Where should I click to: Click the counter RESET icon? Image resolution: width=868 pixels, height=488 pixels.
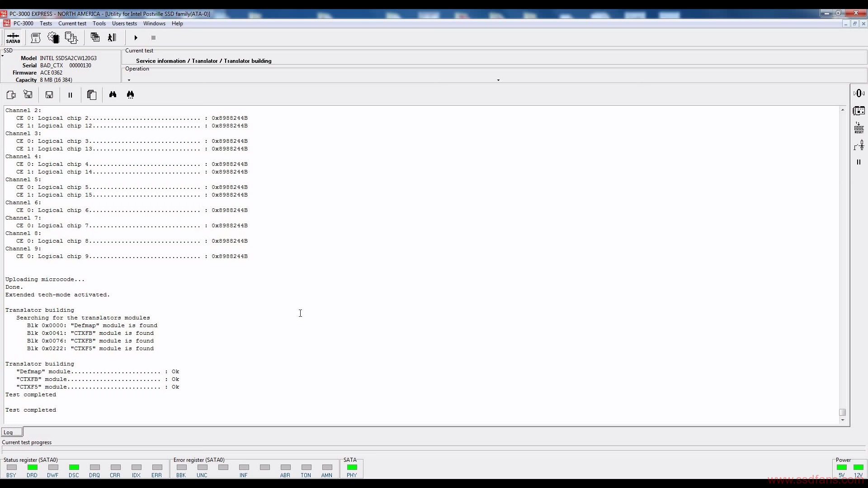(859, 128)
